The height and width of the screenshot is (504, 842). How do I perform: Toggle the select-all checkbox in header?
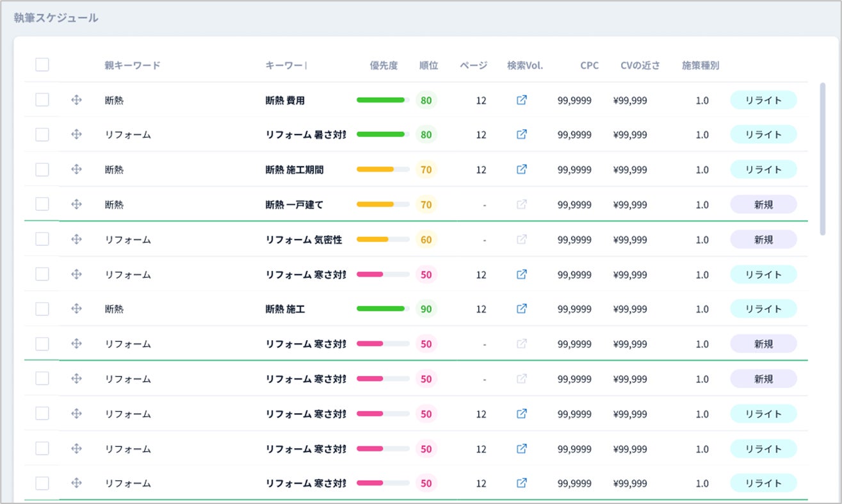(x=42, y=65)
